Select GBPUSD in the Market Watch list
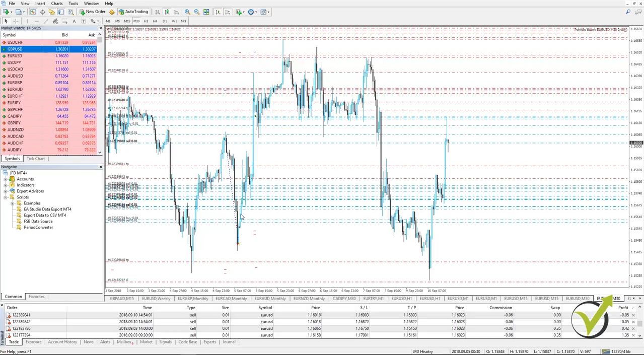Viewport: 644px width, 356px height. [x=15, y=49]
